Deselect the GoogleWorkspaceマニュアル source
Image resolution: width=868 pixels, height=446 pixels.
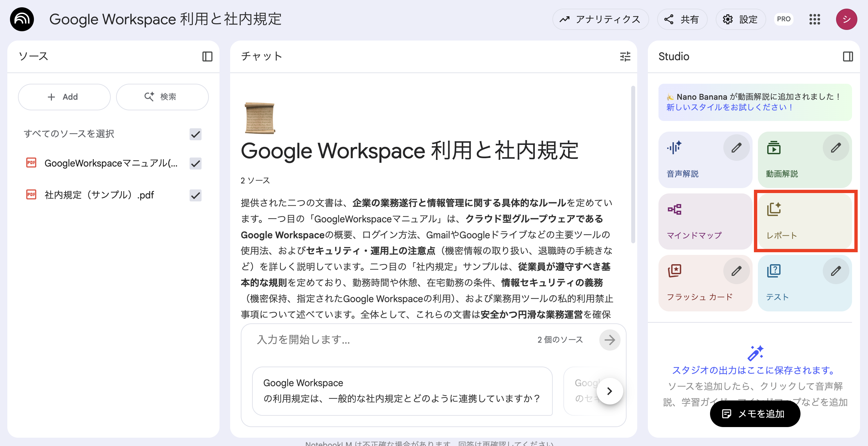195,164
